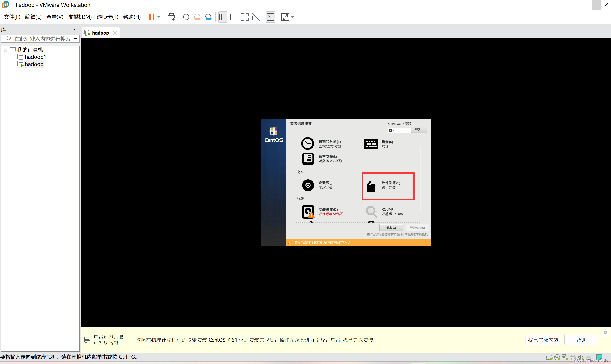The width and height of the screenshot is (611, 364).
Task: Open the 虚拟机(M) menu
Action: coord(80,17)
